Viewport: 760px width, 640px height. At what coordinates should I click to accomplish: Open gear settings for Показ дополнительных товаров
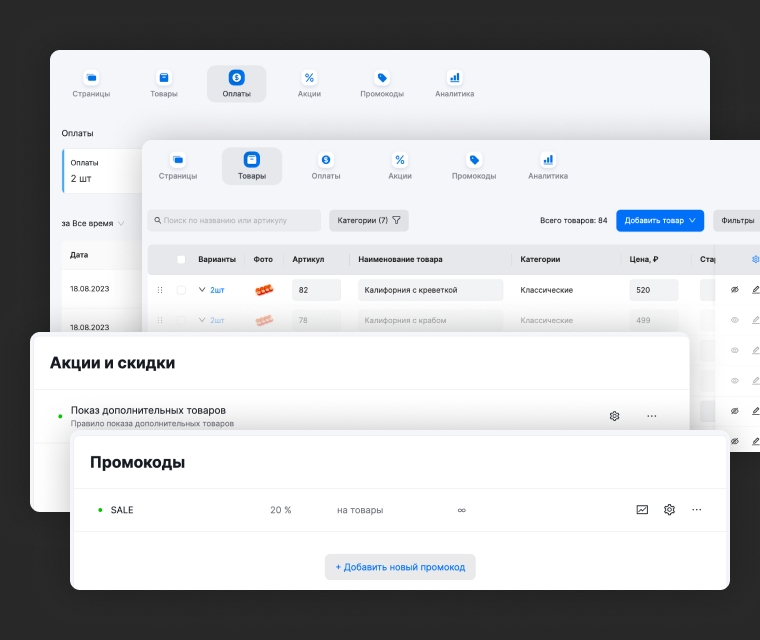tap(615, 416)
